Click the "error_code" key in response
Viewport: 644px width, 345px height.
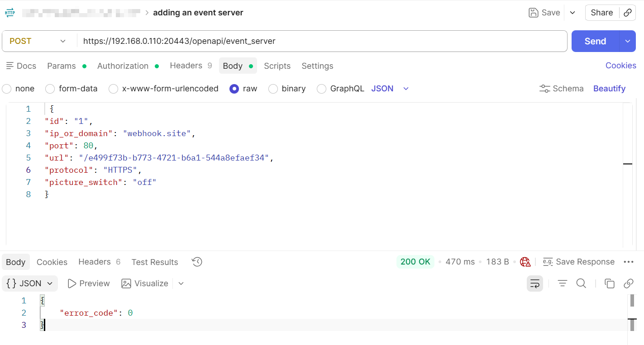89,313
